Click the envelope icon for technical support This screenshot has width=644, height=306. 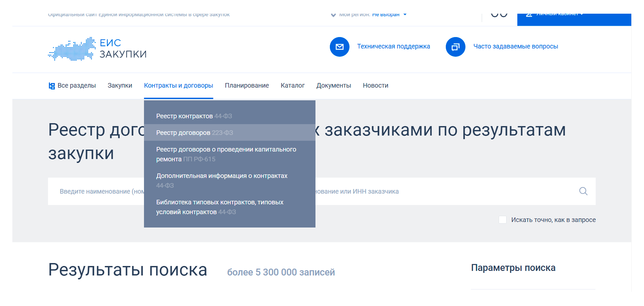tap(340, 47)
